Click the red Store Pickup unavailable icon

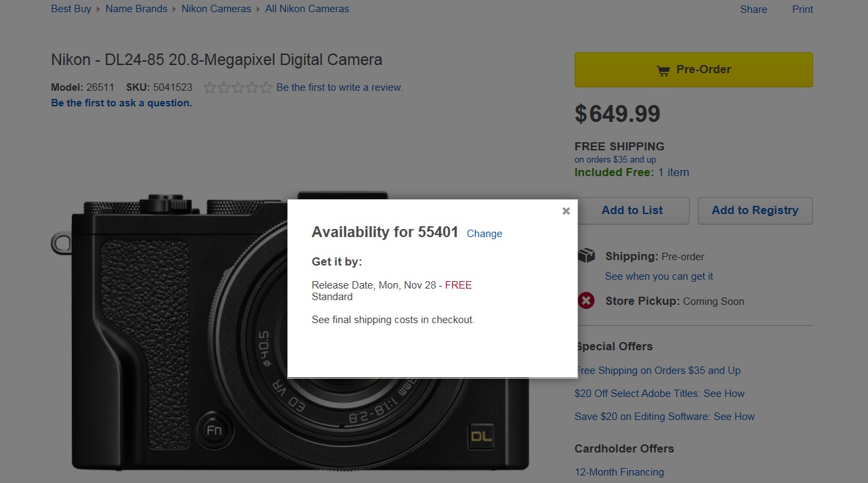[586, 301]
